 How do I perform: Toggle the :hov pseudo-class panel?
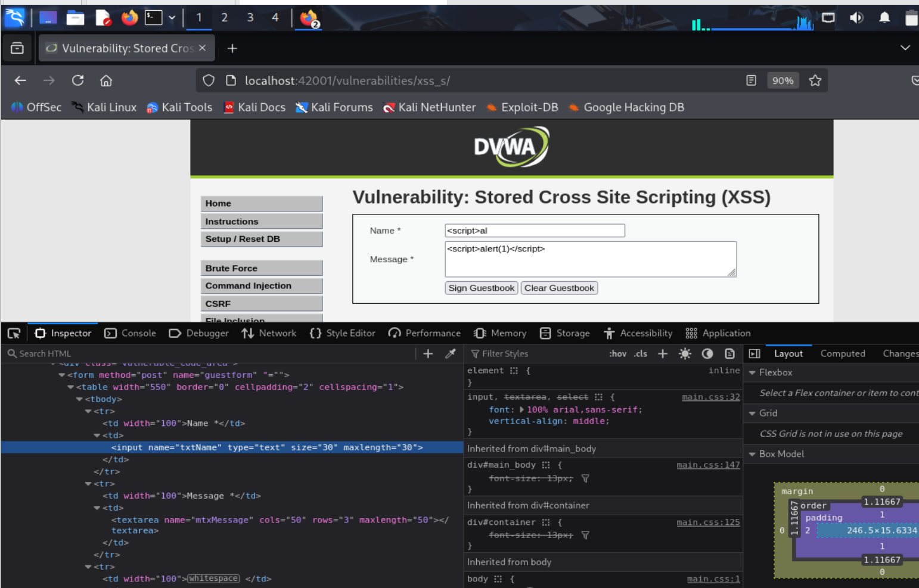click(x=617, y=354)
